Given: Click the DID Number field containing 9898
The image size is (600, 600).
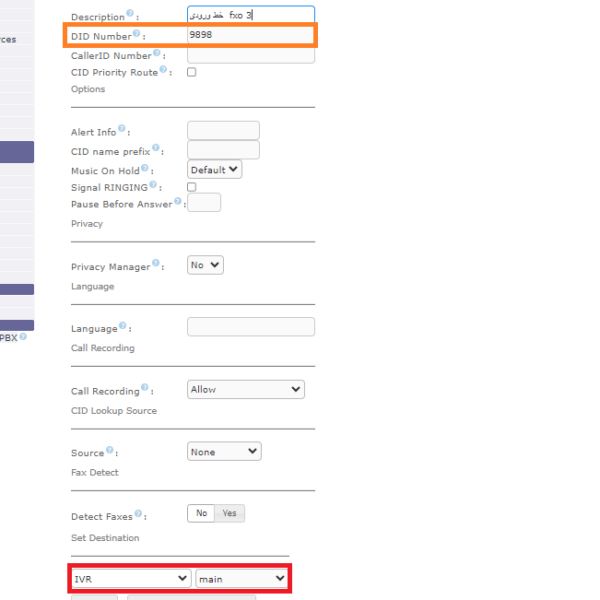Looking at the screenshot, I should (250, 35).
